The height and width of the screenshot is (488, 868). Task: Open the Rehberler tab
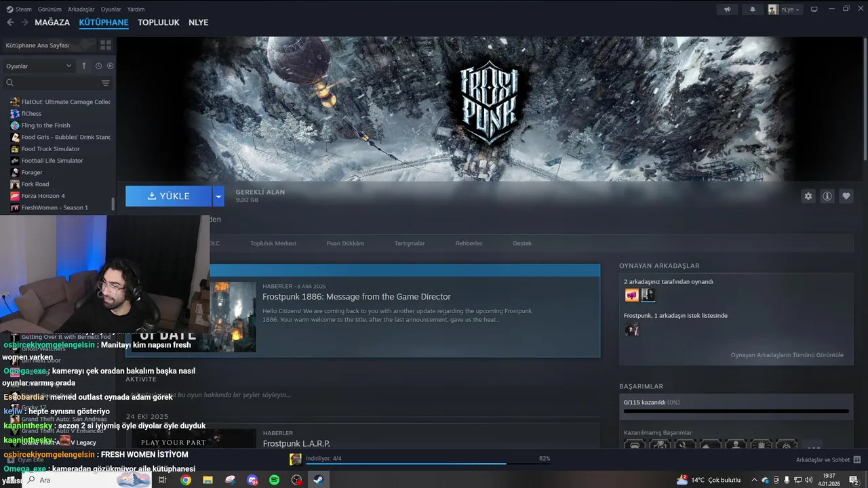coord(469,243)
